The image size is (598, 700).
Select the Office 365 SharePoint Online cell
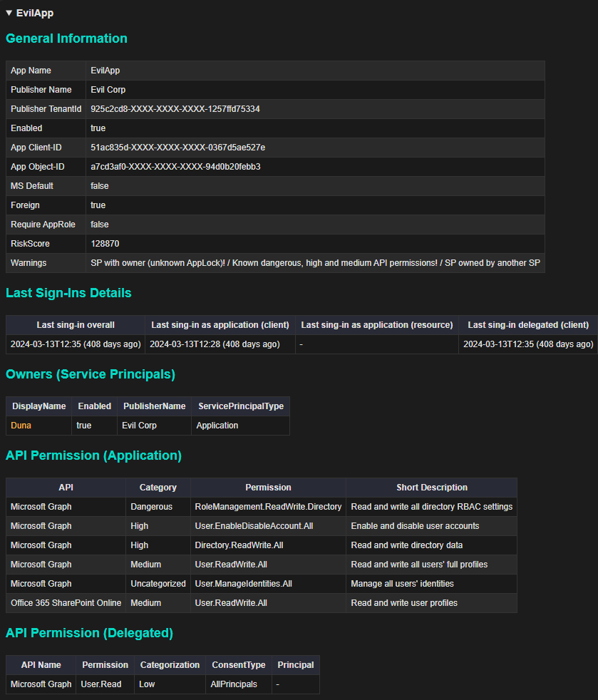point(66,603)
